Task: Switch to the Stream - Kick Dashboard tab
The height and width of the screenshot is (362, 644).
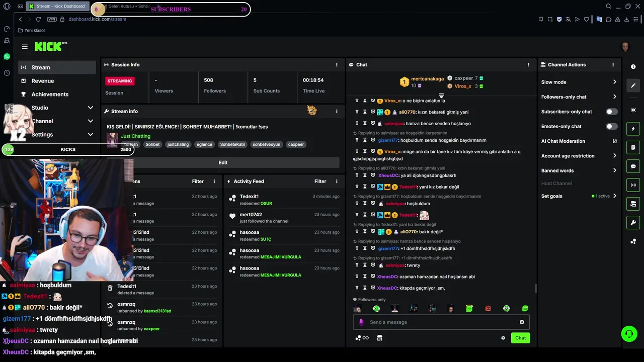Action: pyautogui.click(x=57, y=7)
